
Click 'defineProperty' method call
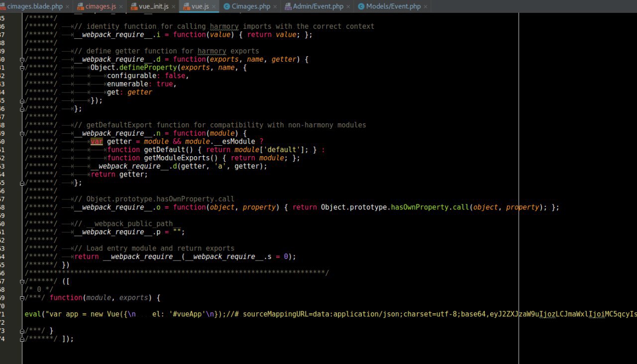coord(148,68)
